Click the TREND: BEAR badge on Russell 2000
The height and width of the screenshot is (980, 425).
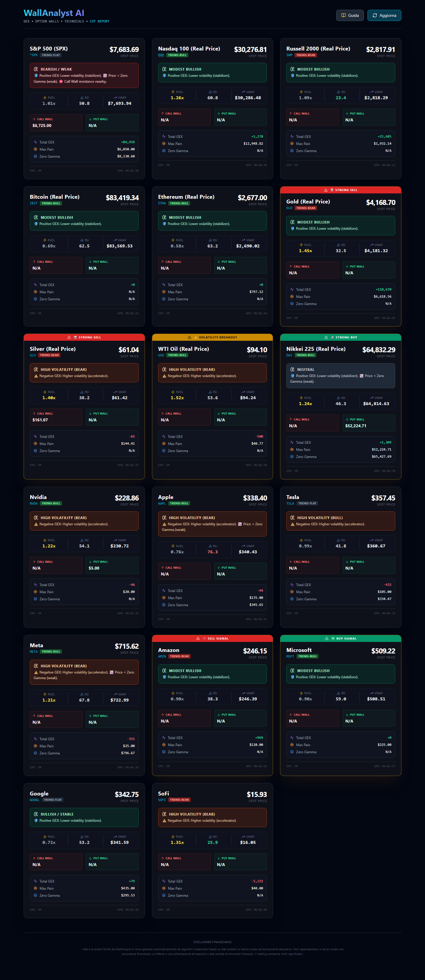click(306, 55)
